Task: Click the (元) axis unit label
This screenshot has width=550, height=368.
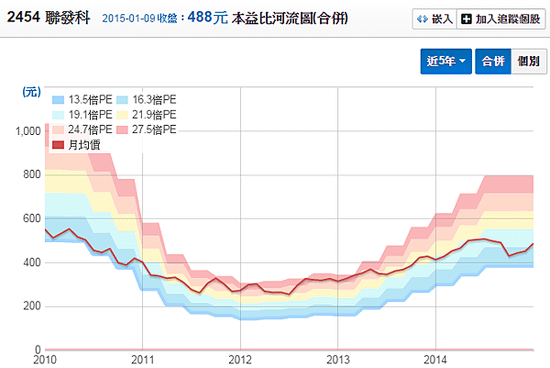Action: 32,92
